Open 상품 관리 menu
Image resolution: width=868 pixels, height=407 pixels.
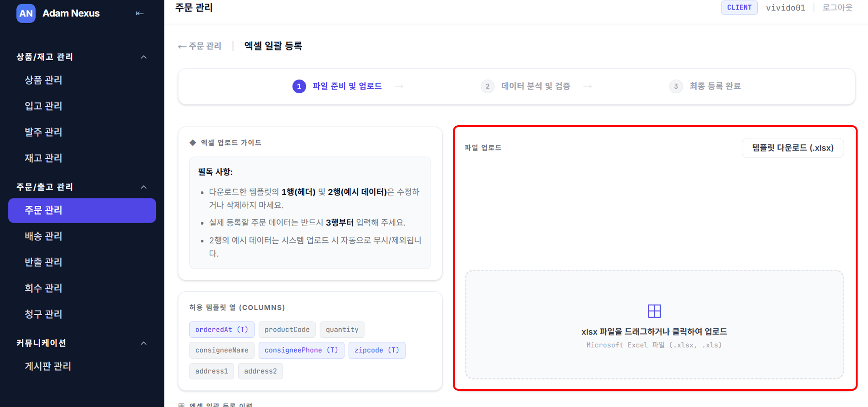click(82, 80)
